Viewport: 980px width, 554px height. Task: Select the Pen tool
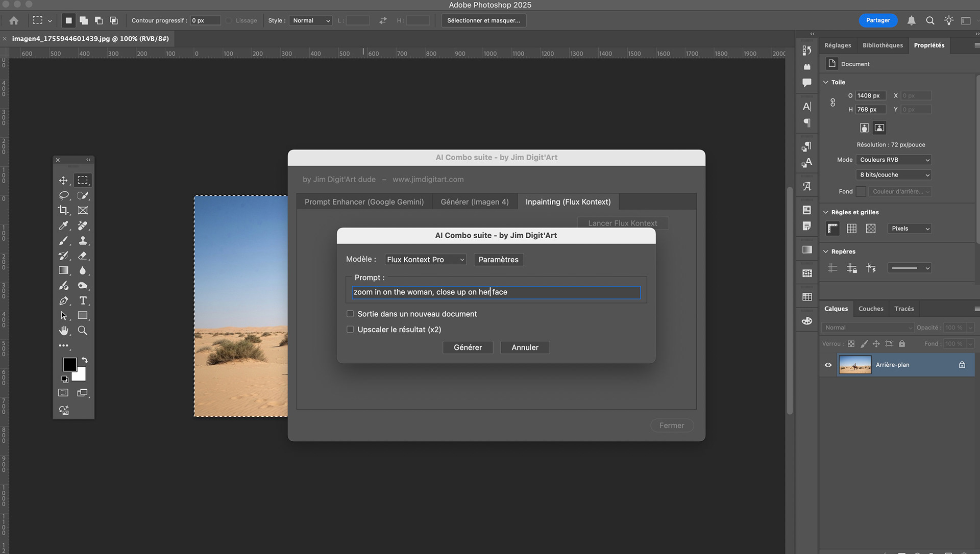coord(63,301)
